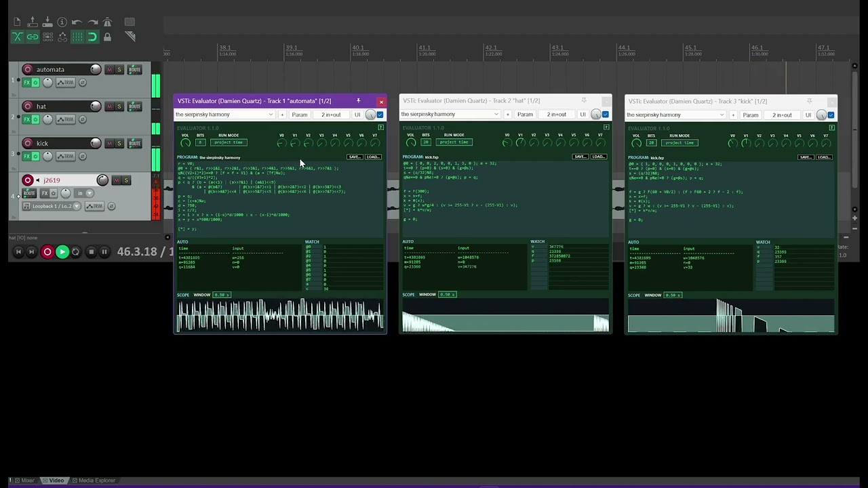Viewport: 868px width, 488px height.
Task: Click the Save project icon
Action: pyautogui.click(x=47, y=22)
